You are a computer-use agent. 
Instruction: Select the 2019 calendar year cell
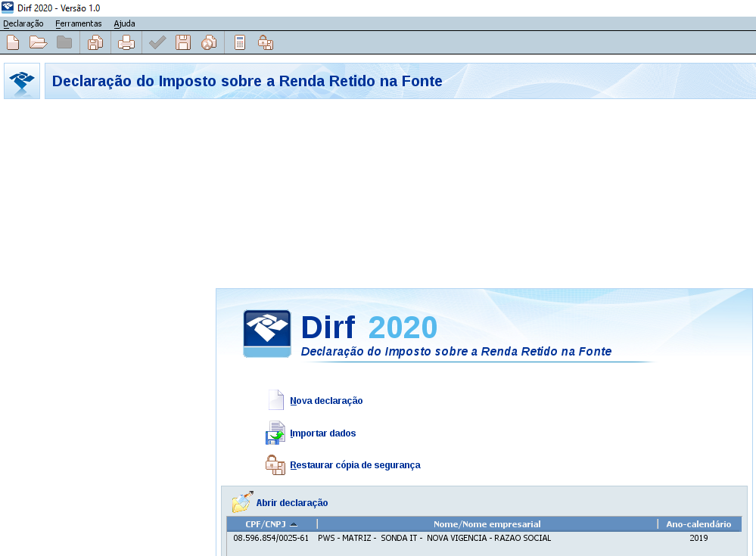pyautogui.click(x=699, y=538)
